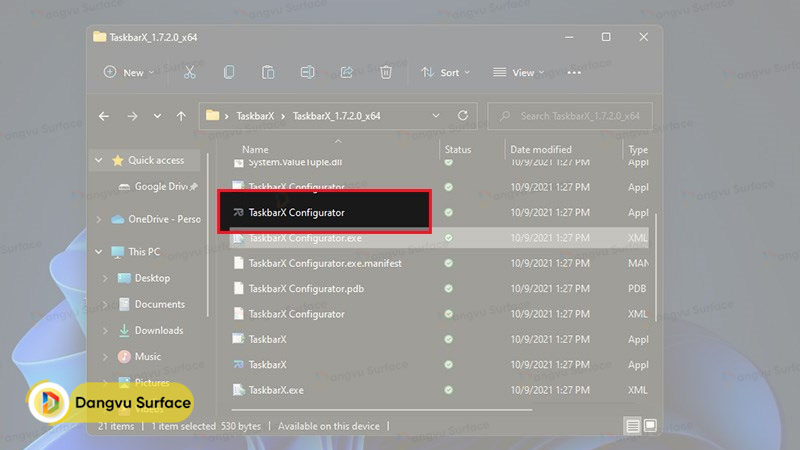The height and width of the screenshot is (450, 800).
Task: Expand the Downloads folder chevron
Action: (105, 331)
